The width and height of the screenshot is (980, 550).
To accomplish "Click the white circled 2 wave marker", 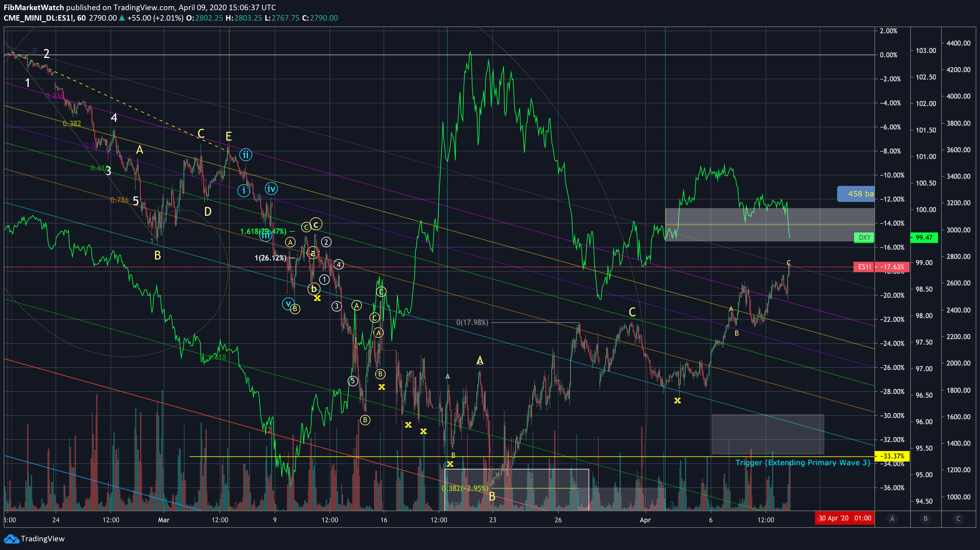I will pyautogui.click(x=326, y=242).
